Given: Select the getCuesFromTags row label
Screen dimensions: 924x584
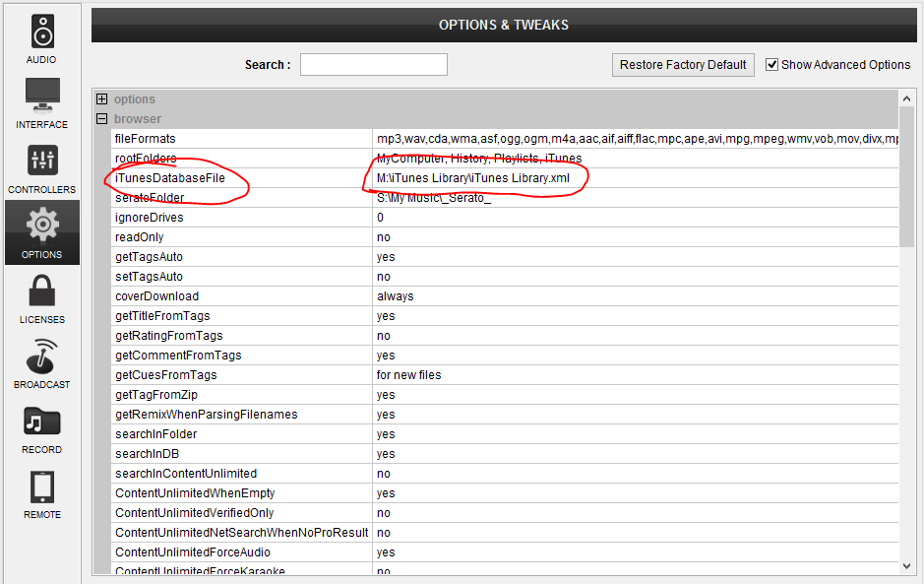Looking at the screenshot, I should [x=165, y=375].
